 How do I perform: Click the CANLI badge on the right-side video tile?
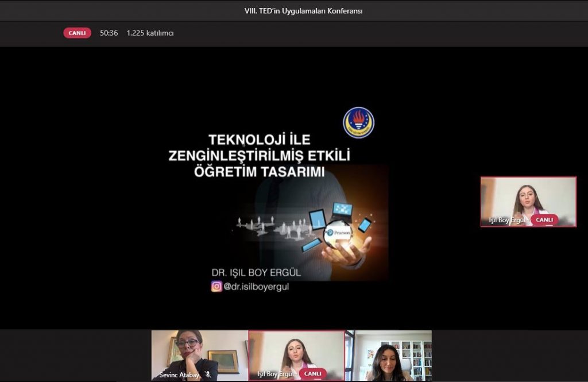pos(544,219)
